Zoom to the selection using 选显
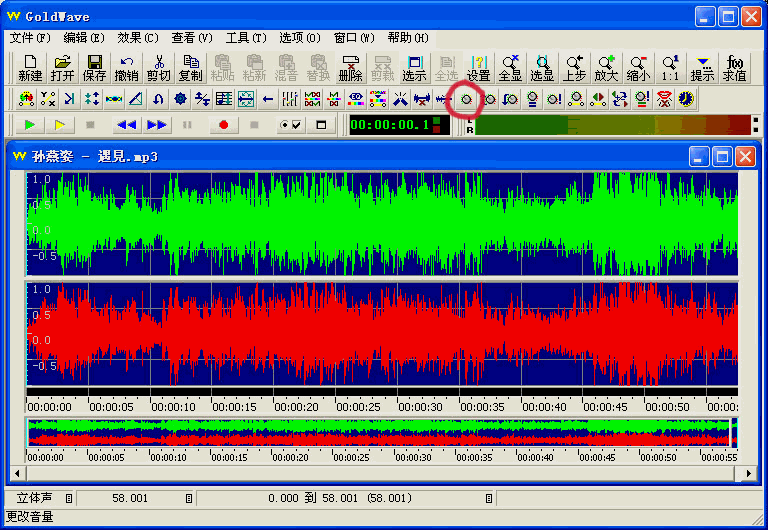This screenshot has width=768, height=530. tap(542, 68)
